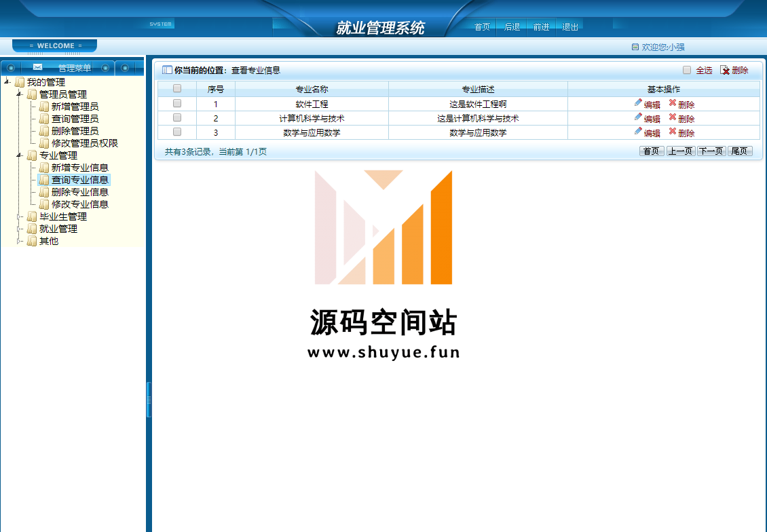Click the batch delete document icon in header
The height and width of the screenshot is (532, 767).
pyautogui.click(x=725, y=71)
